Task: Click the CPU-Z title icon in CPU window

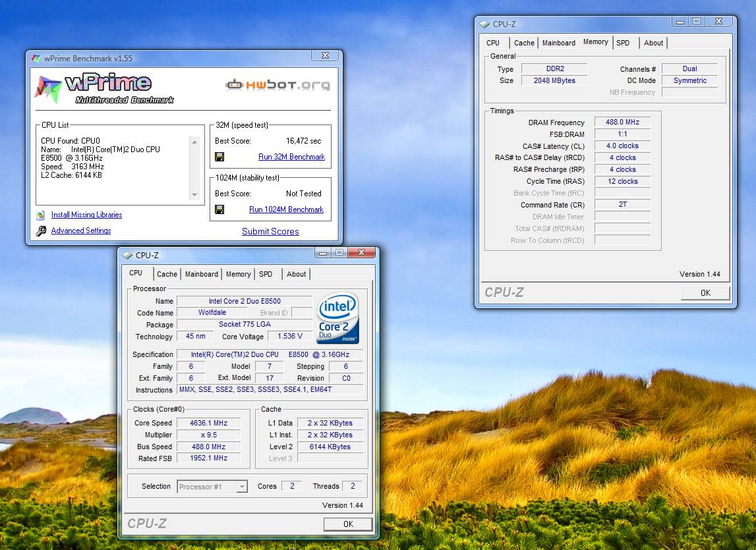Action: pyautogui.click(x=127, y=255)
